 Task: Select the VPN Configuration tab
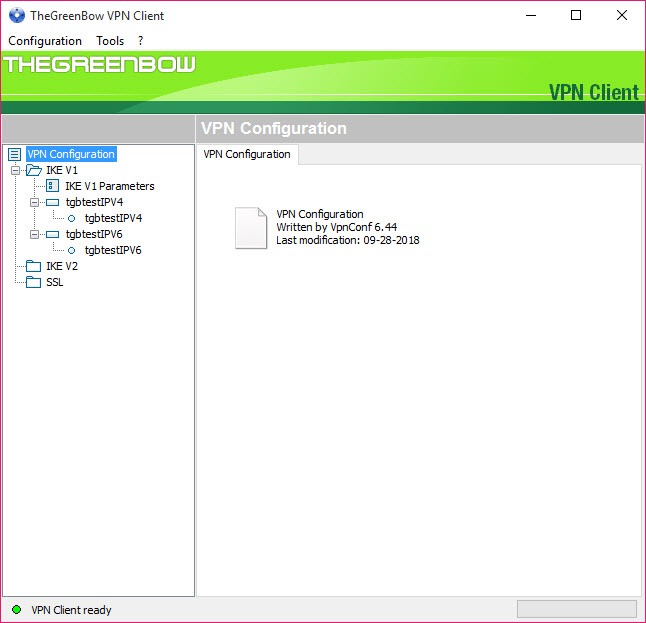pos(247,154)
